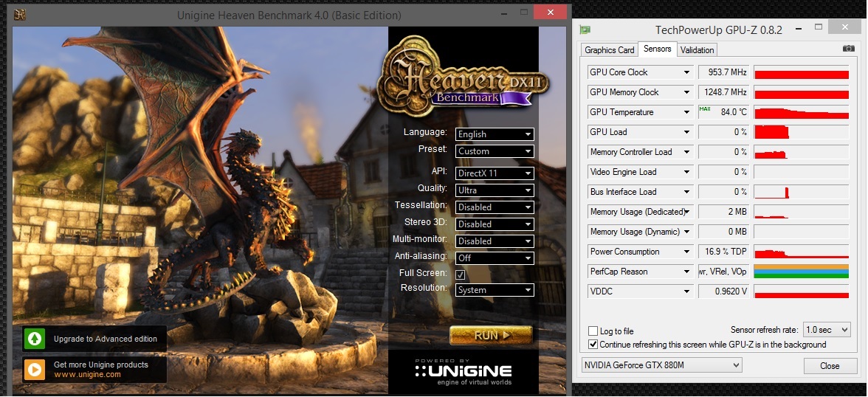Click the GPU Temperature history graph
The height and width of the screenshot is (397, 868).
click(801, 112)
